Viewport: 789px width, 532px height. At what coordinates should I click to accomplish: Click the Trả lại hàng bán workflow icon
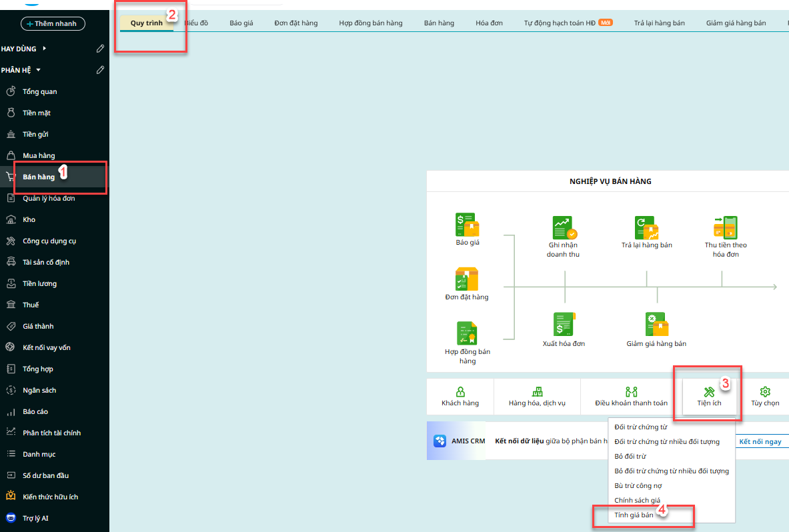point(646,228)
